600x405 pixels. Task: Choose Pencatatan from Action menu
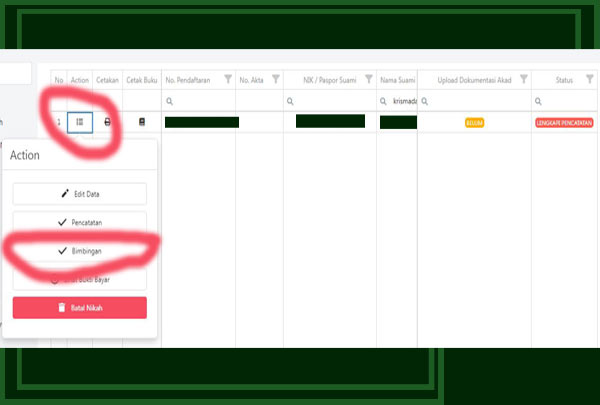coord(80,223)
